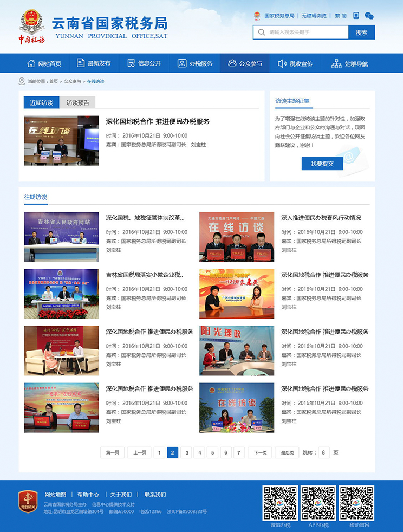Open the 信息公开 menu item
The width and height of the screenshot is (403, 532).
[x=144, y=63]
